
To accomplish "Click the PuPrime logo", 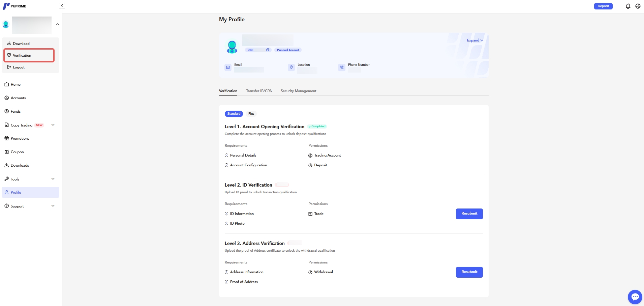I will point(14,6).
